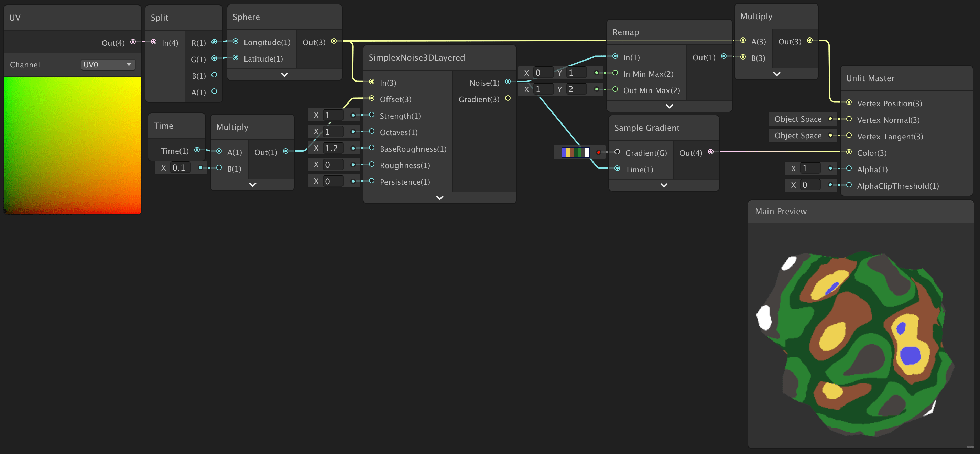
Task: Click the UV node Out(4) port
Action: 133,42
